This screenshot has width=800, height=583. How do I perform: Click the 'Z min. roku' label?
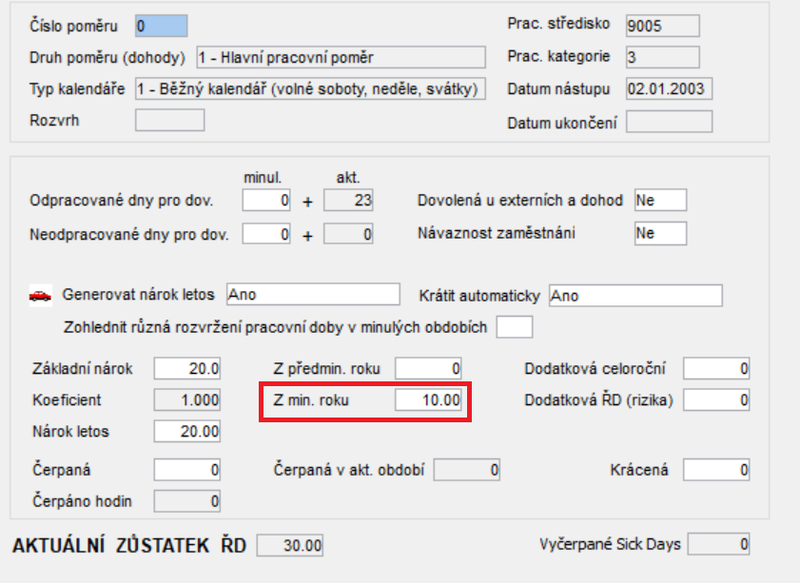pos(311,400)
